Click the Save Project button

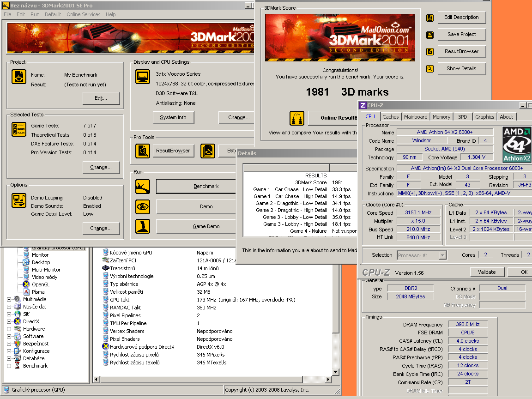[x=461, y=34]
